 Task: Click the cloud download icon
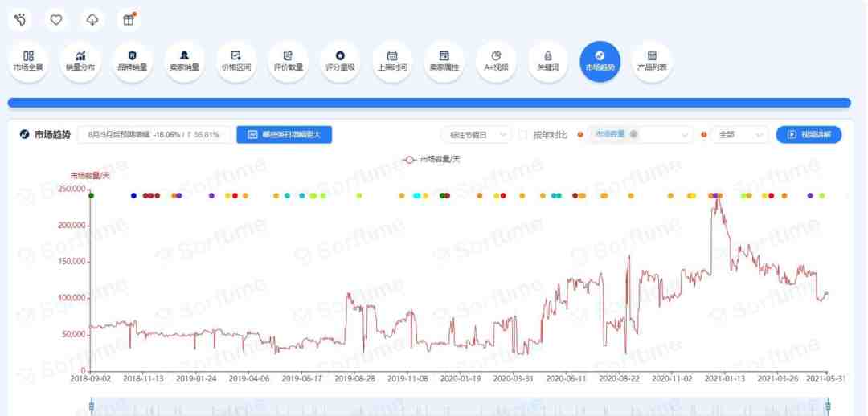(x=92, y=20)
